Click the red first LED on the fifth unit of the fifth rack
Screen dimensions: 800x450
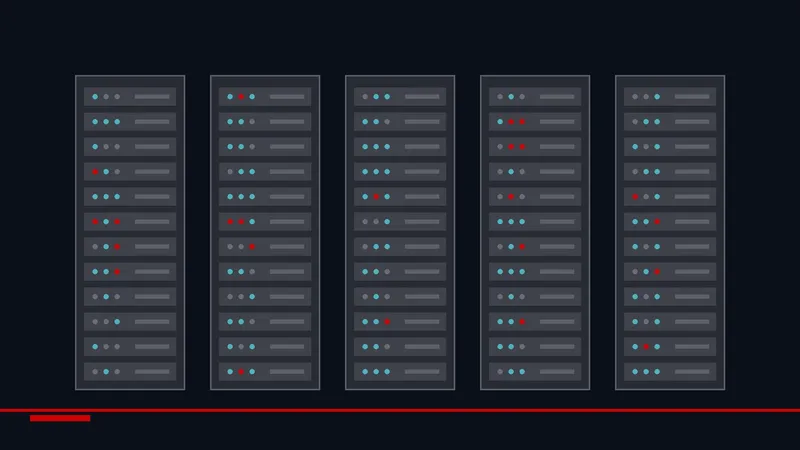[635, 196]
